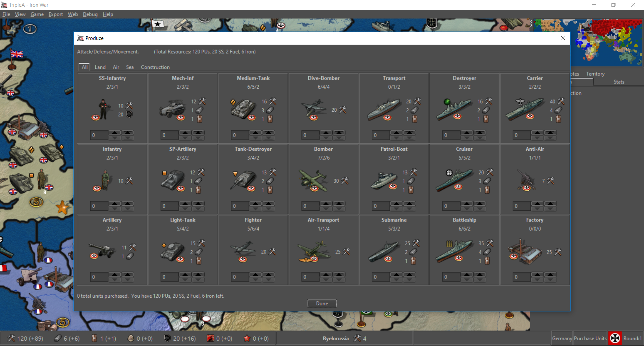Click the Factory building icon
The image size is (644, 346).
pyautogui.click(x=525, y=252)
